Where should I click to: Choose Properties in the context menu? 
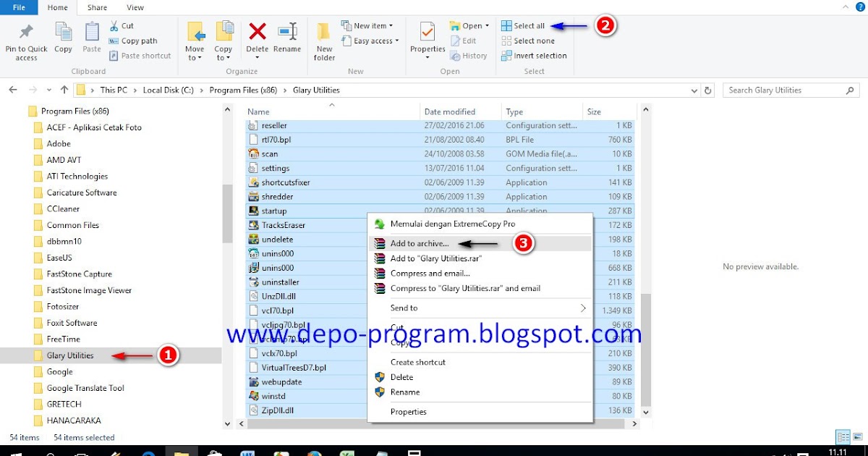point(480,412)
